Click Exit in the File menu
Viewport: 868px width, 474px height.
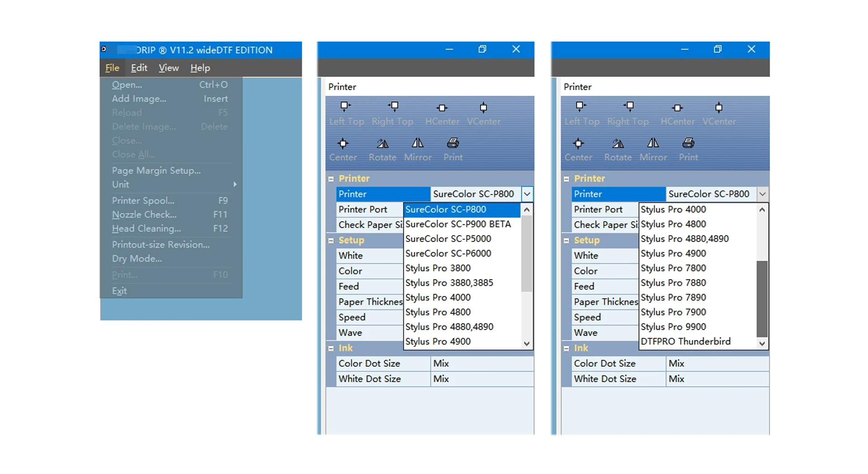(x=171, y=291)
